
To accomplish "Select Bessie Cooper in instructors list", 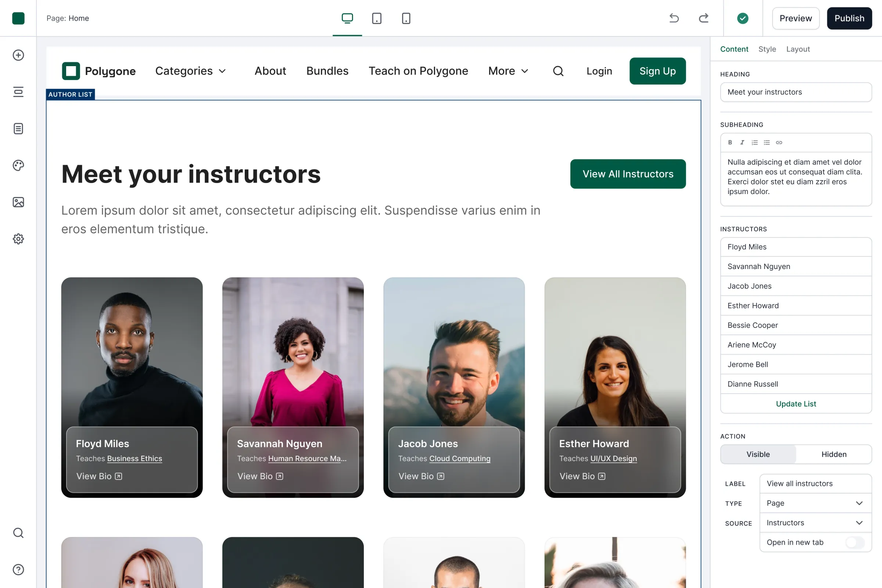I will click(796, 325).
